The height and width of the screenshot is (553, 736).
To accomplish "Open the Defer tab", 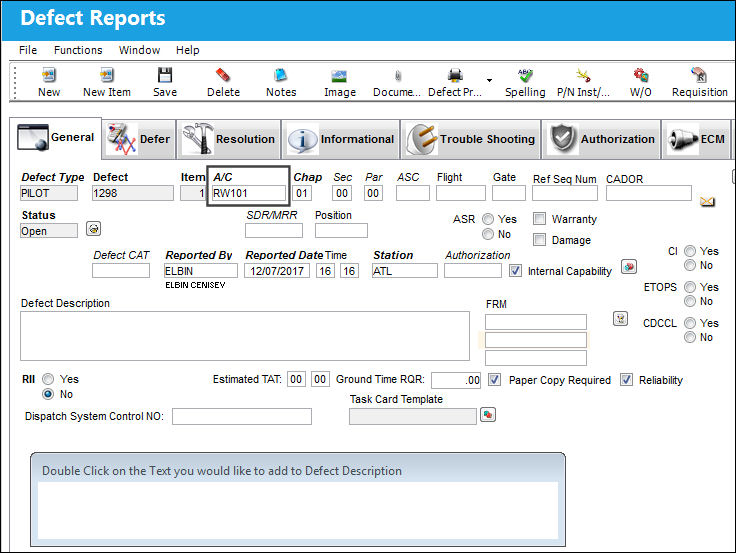I will point(139,139).
